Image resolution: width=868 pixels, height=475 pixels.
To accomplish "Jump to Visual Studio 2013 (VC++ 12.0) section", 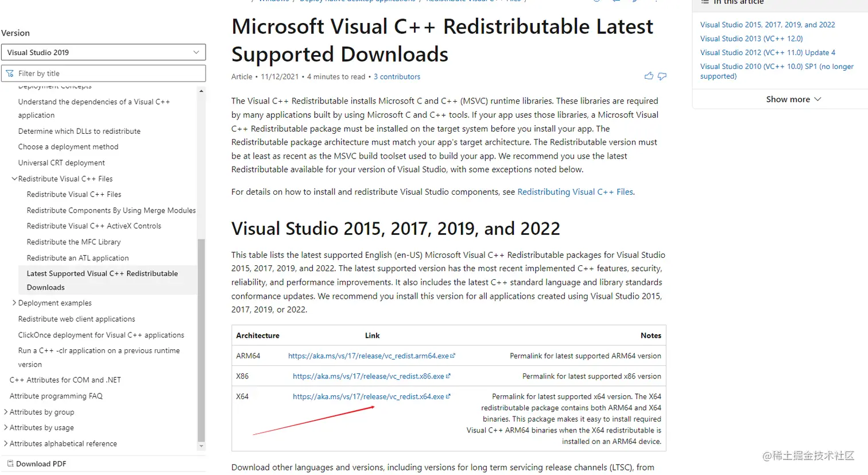I will pos(751,38).
